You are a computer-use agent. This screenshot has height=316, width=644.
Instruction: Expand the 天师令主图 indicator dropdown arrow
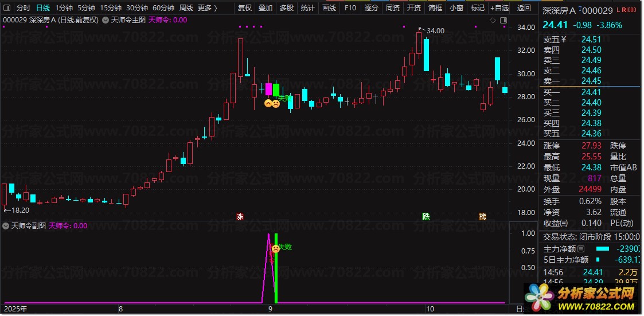click(105, 20)
